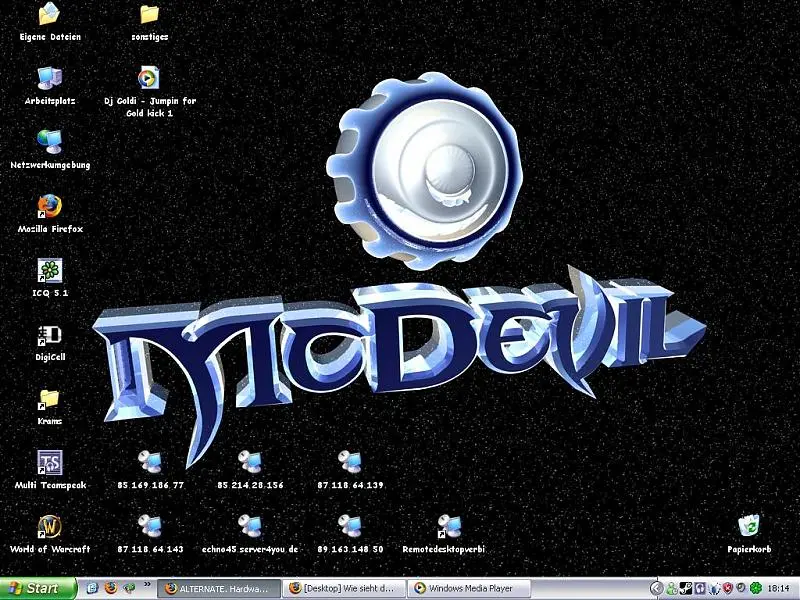Image resolution: width=800 pixels, height=600 pixels.
Task: Open the Eigene Dateien folder
Action: pyautogui.click(x=49, y=15)
